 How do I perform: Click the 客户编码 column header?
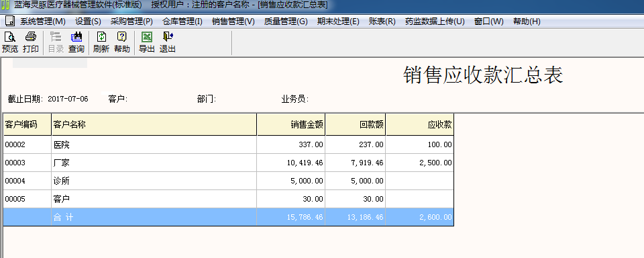[x=28, y=125]
